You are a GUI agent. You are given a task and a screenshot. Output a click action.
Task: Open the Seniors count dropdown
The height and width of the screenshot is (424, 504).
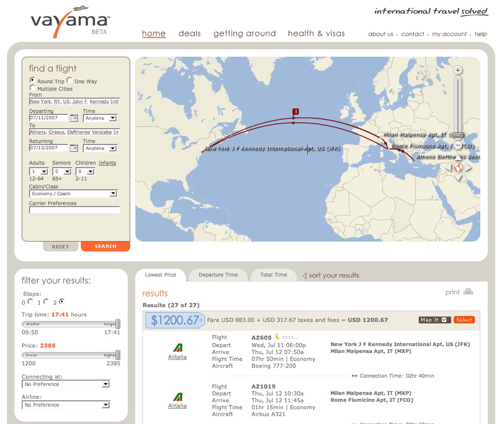coord(62,172)
